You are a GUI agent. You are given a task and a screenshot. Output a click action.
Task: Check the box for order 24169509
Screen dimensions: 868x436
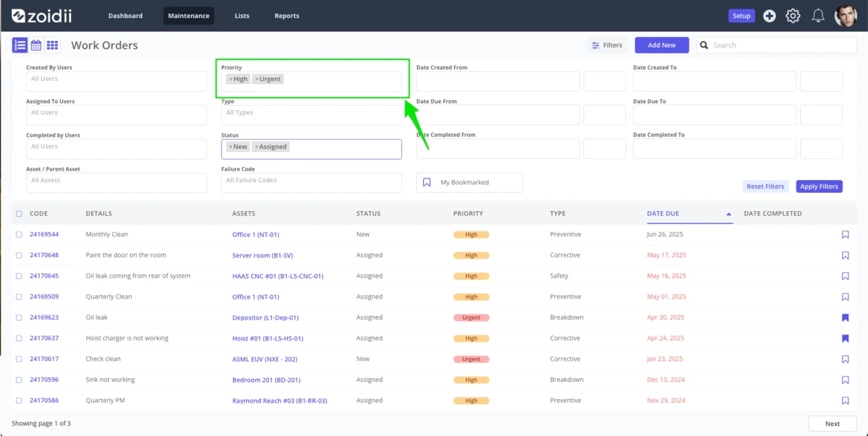tap(19, 296)
